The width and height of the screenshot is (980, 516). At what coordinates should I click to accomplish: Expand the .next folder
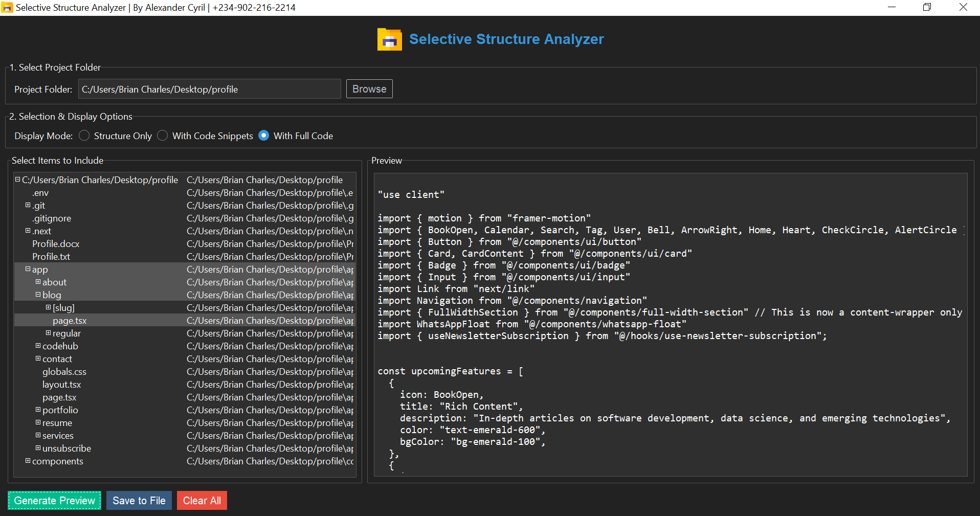(28, 231)
